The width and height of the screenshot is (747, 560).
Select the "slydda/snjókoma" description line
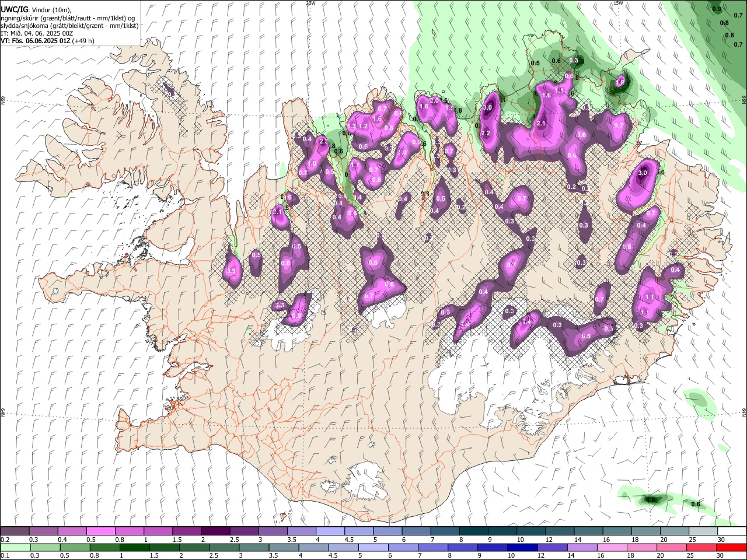point(69,26)
